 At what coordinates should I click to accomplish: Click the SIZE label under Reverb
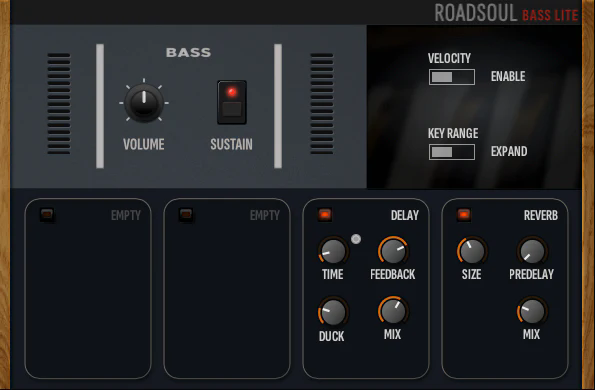(x=471, y=275)
